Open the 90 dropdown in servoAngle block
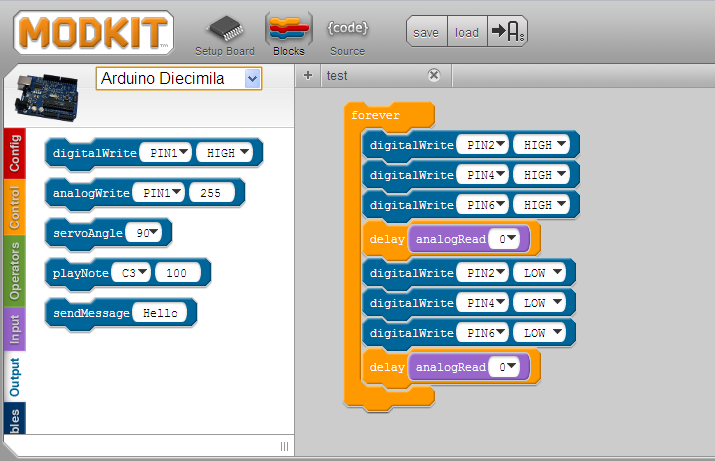The height and width of the screenshot is (461, 715). coord(144,233)
